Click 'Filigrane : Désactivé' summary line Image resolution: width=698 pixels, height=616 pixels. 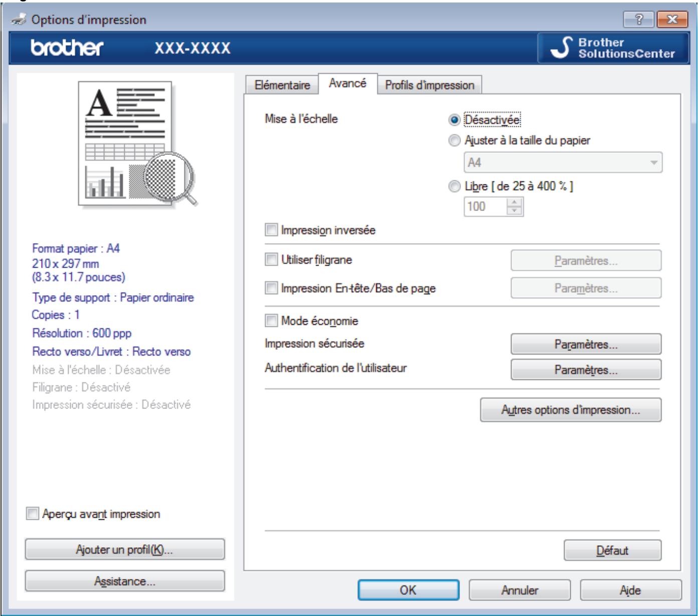point(81,387)
